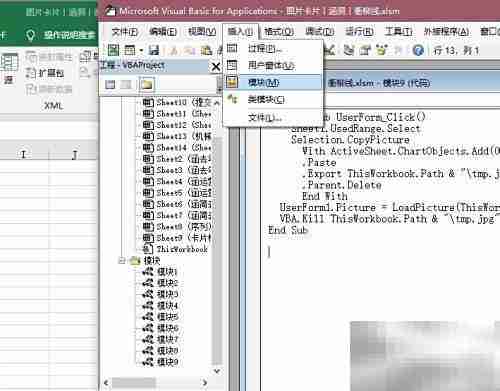Screen dimensions: 500x391
Task: Click the 源 XML source button in Excel
Action: (9, 69)
